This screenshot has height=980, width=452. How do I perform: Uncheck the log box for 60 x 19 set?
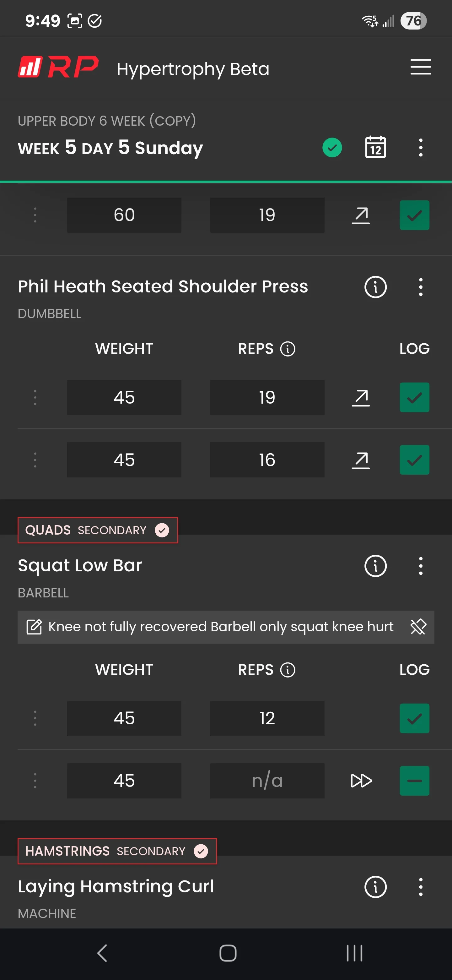click(x=414, y=215)
